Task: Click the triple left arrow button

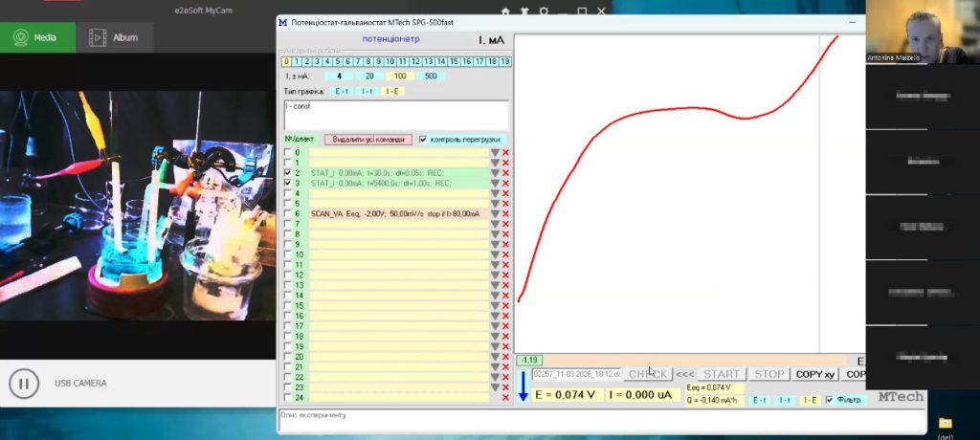Action: click(x=684, y=374)
